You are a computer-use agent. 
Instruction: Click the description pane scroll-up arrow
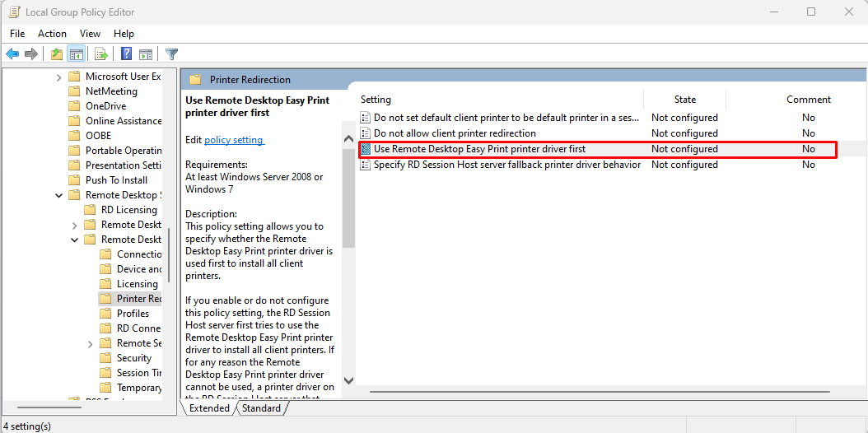pyautogui.click(x=348, y=139)
